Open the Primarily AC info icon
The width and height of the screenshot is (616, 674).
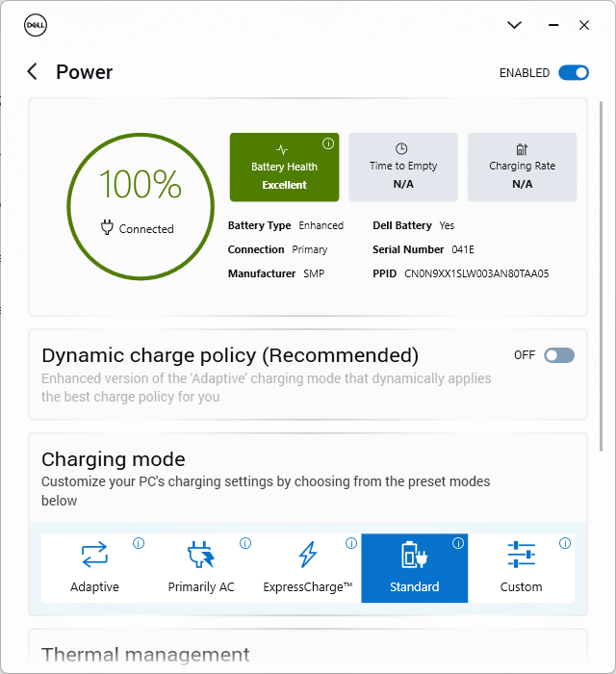pyautogui.click(x=244, y=543)
